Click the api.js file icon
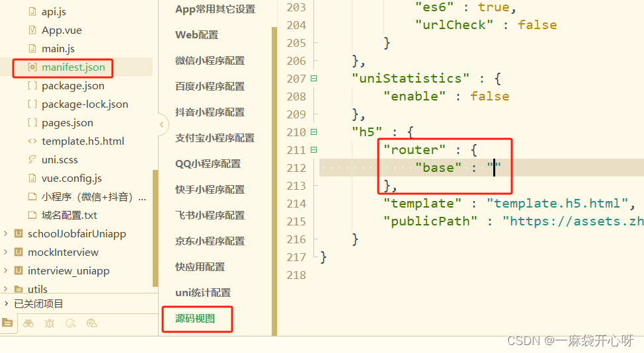 click(x=32, y=12)
